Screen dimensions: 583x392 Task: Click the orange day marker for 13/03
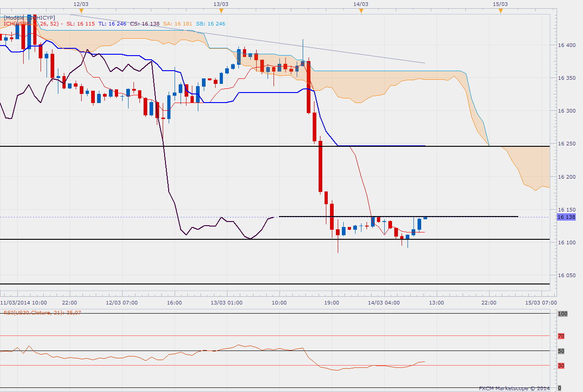tap(221, 11)
